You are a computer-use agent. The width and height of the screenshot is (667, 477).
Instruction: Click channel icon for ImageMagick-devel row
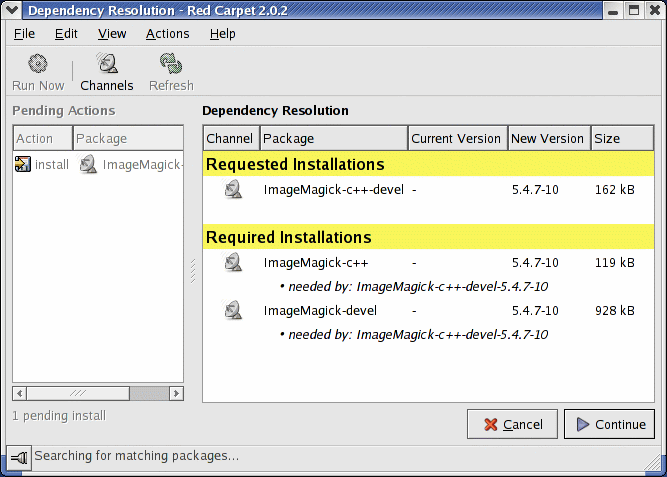tap(232, 311)
